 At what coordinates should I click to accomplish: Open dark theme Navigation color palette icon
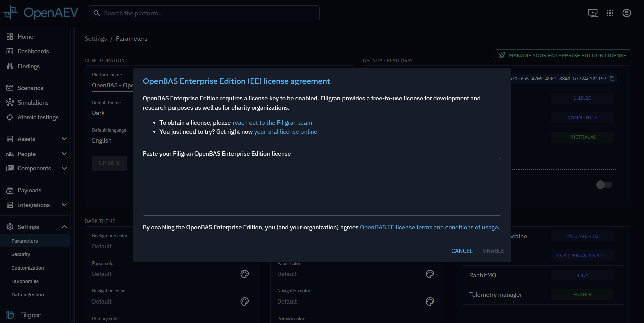245,301
